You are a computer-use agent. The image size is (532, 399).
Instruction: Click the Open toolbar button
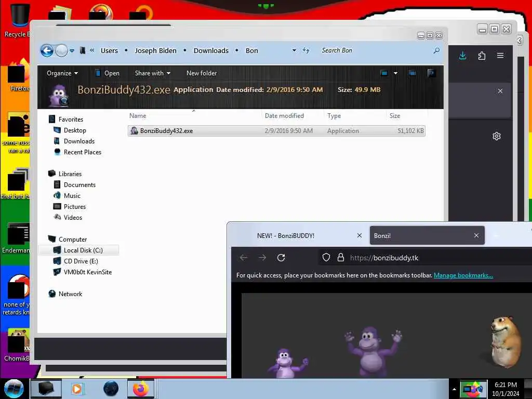(107, 73)
